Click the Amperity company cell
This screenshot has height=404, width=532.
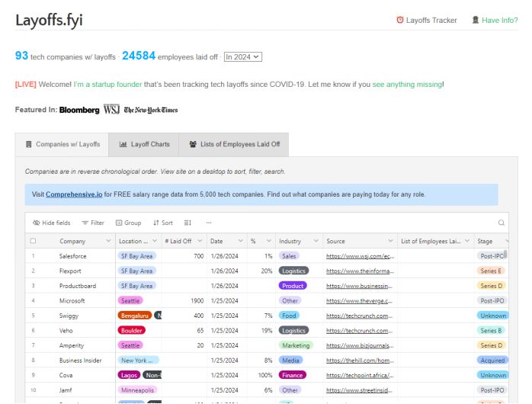coord(71,345)
